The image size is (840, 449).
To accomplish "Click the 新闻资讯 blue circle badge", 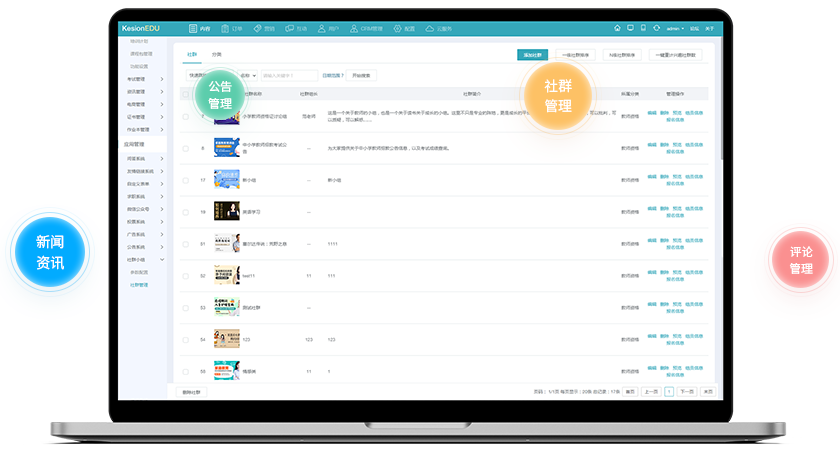I will coord(49,254).
